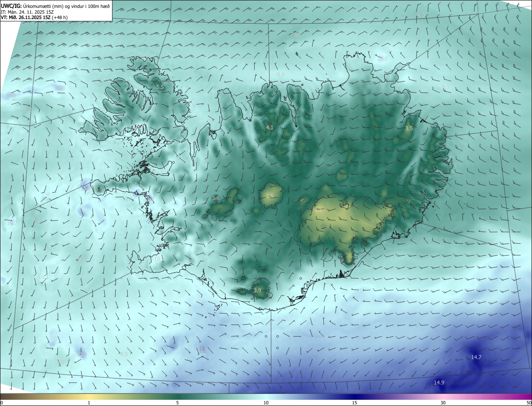Viewport: 532px width, 406px height.
Task: Click the color scale tick label 15
Action: point(355,403)
